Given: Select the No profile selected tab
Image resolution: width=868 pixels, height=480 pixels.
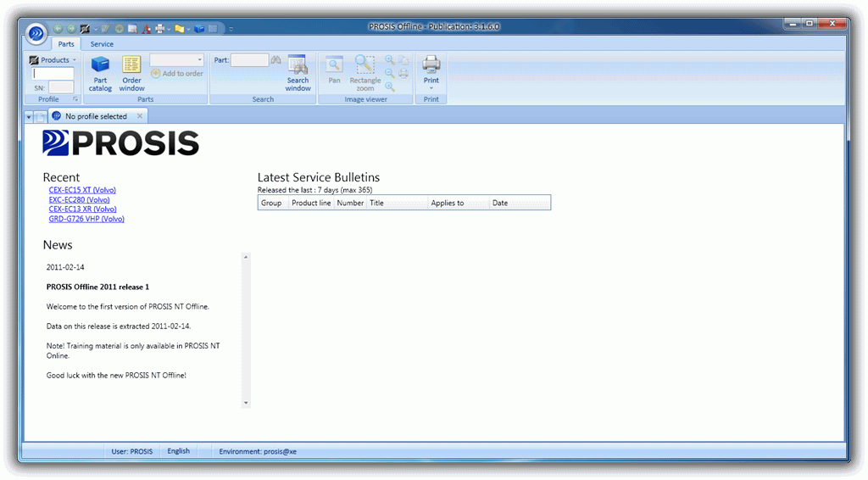Looking at the screenshot, I should (97, 116).
